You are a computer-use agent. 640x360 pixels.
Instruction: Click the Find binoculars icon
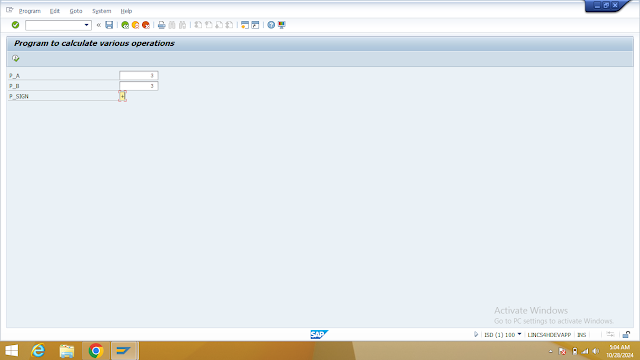[x=172, y=25]
